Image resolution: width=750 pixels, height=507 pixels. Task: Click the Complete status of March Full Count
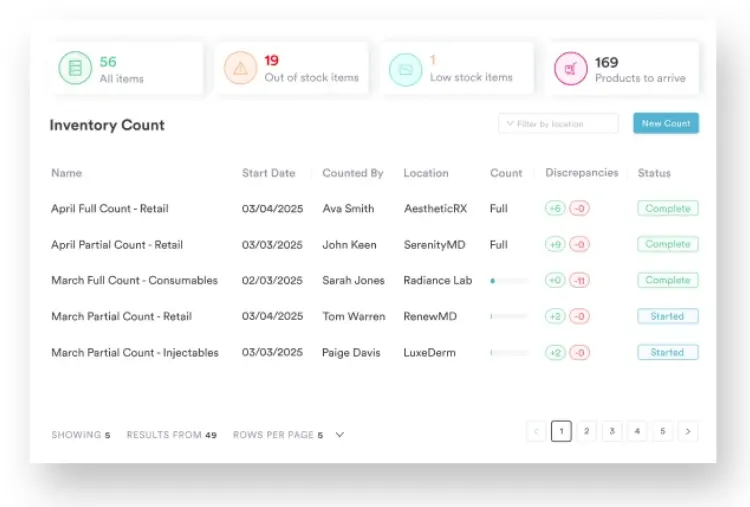[x=668, y=280]
